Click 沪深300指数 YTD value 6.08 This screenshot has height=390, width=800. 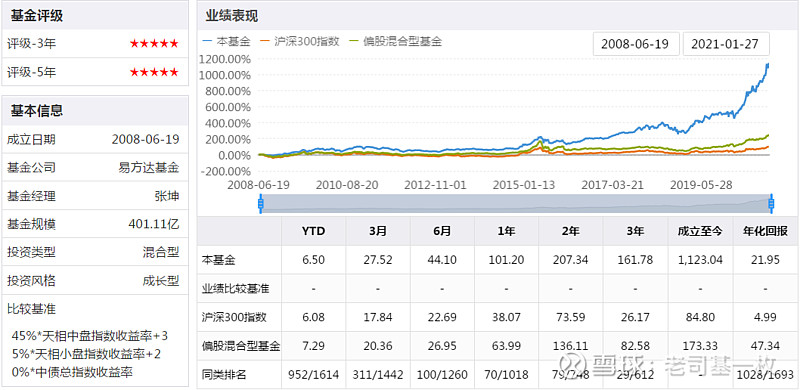pyautogui.click(x=313, y=317)
